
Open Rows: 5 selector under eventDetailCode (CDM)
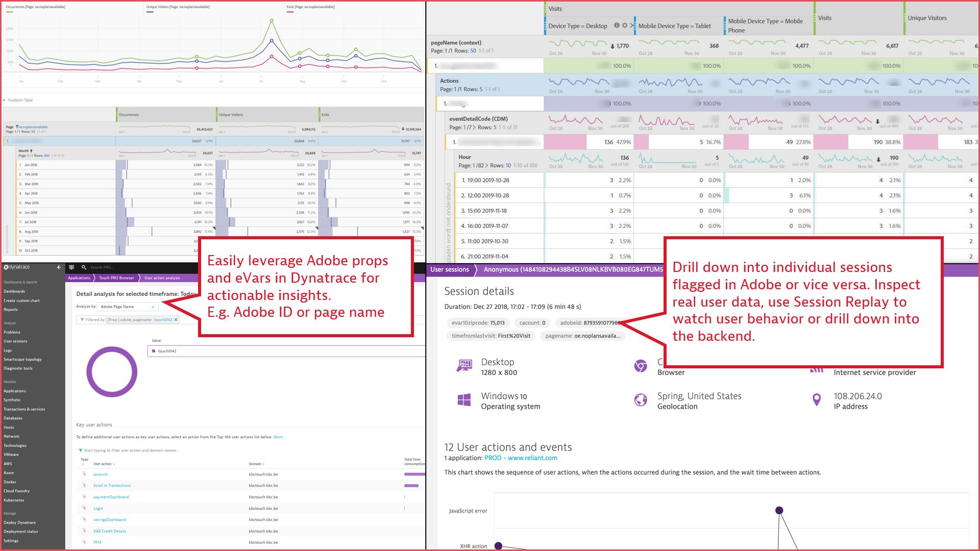[495, 128]
